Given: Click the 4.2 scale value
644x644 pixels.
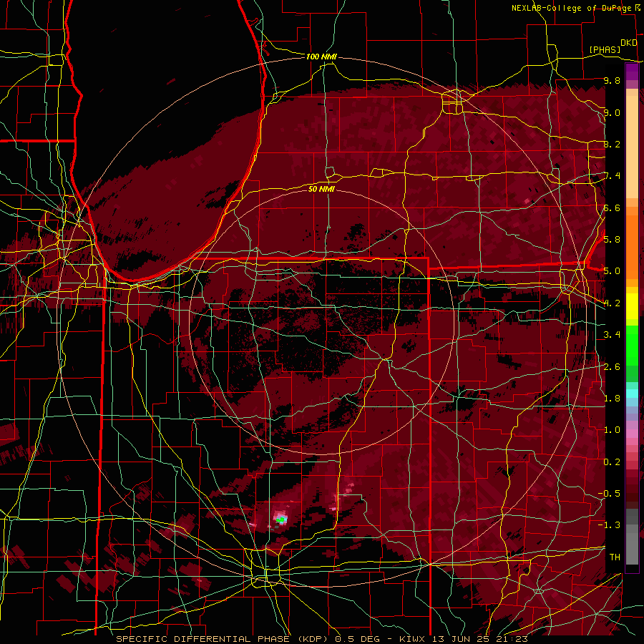Looking at the screenshot, I should (612, 303).
